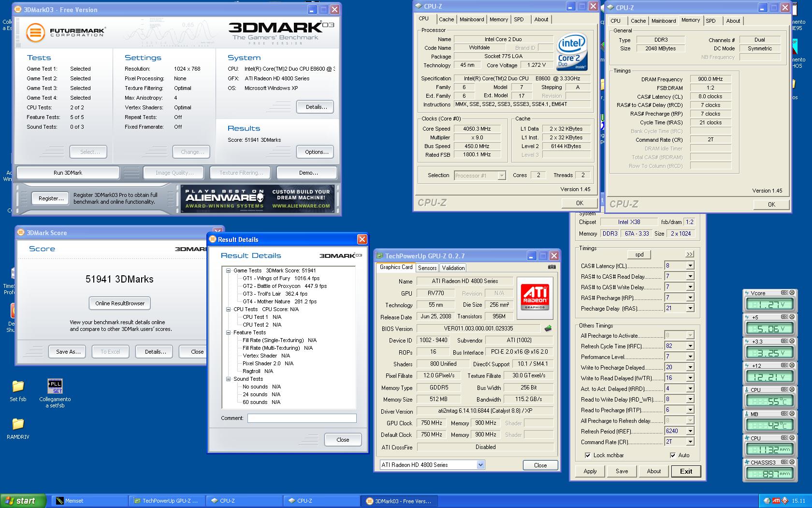The width and height of the screenshot is (812, 508).
Task: Click the >> expand button in MemSet
Action: click(x=690, y=254)
